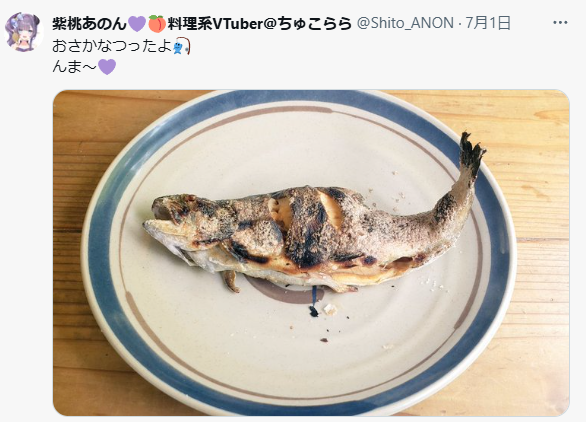
Task: Click the charred fish tail in photo
Action: pos(471,151)
